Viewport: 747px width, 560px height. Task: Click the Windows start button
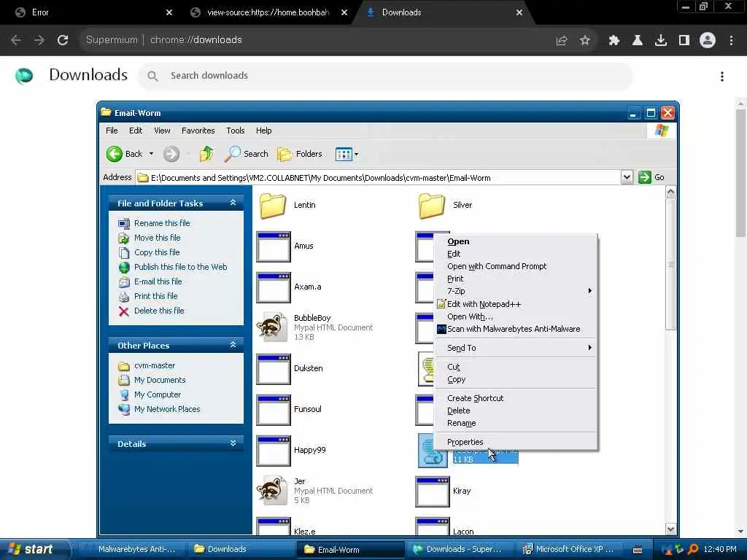point(34,549)
